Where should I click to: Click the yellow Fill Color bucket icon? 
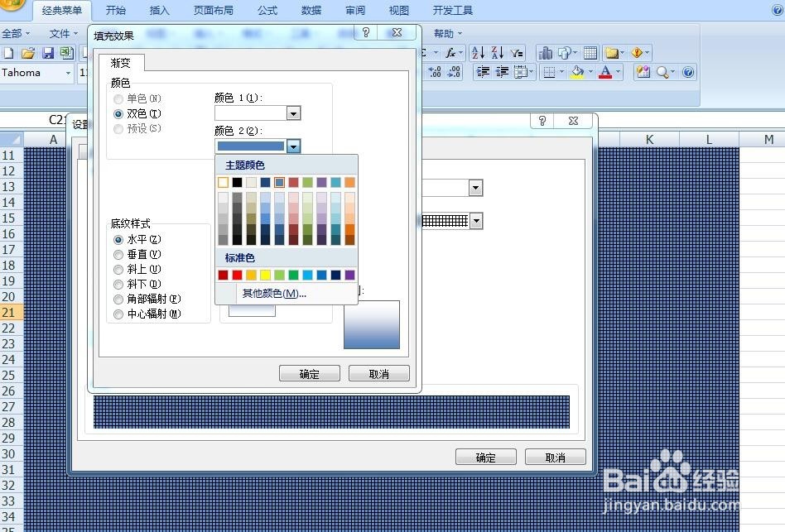tap(576, 72)
